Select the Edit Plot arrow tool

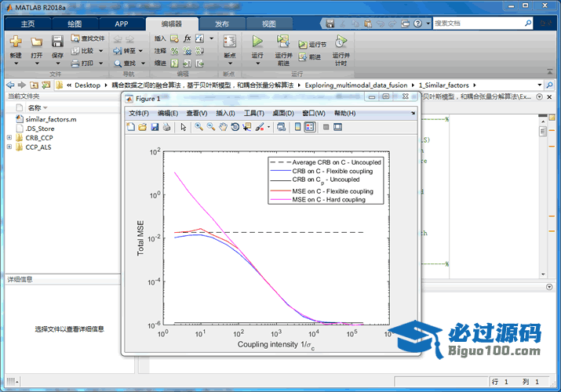pos(183,127)
